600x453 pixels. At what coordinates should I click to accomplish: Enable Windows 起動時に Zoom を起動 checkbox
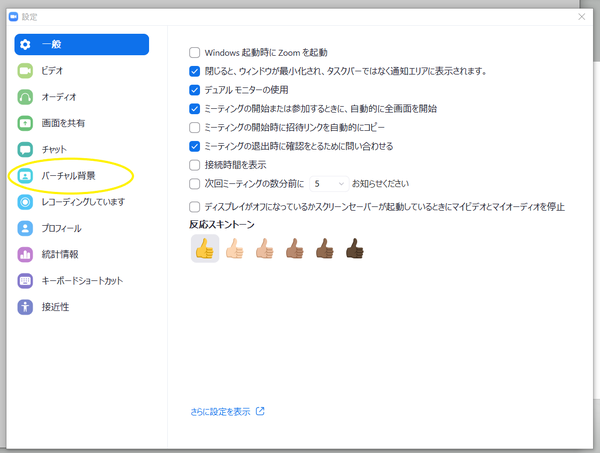point(194,52)
